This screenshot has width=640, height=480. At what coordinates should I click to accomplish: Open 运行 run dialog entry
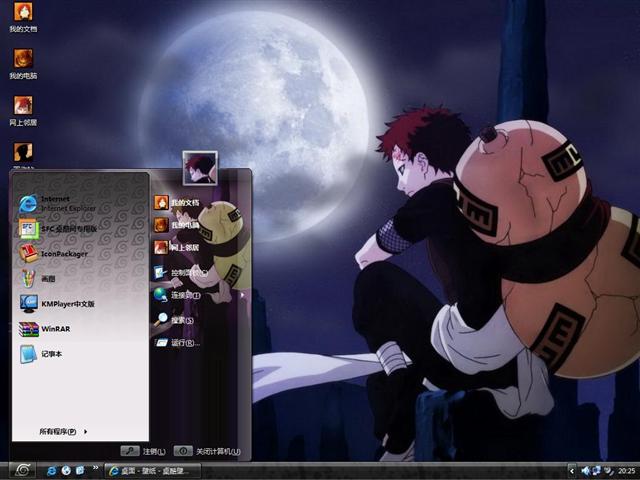click(x=177, y=342)
